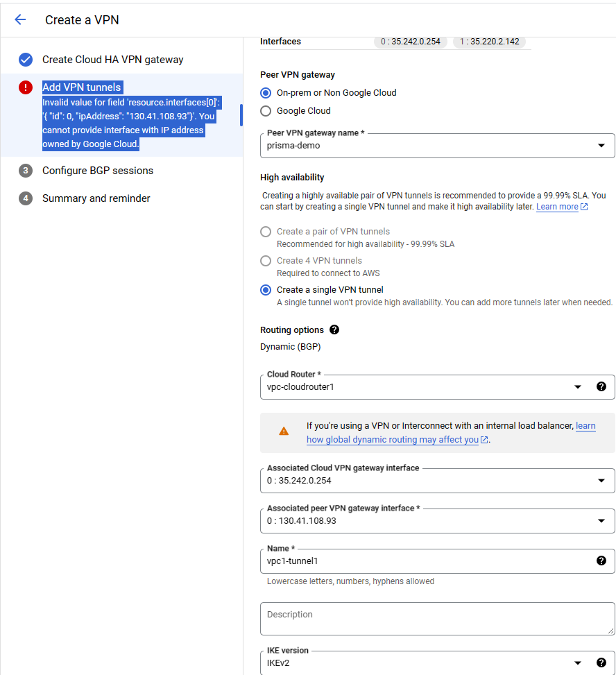Go to Configure BGP sessions step
616x675 pixels.
coord(97,171)
